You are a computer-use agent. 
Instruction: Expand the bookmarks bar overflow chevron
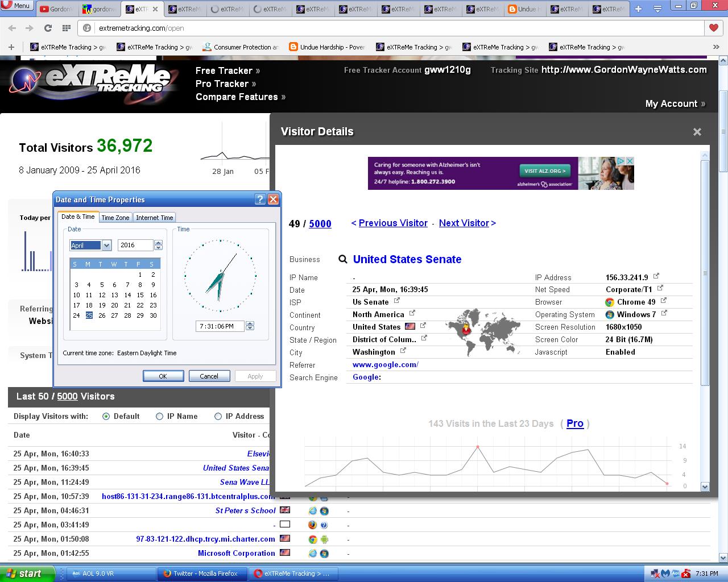click(716, 47)
